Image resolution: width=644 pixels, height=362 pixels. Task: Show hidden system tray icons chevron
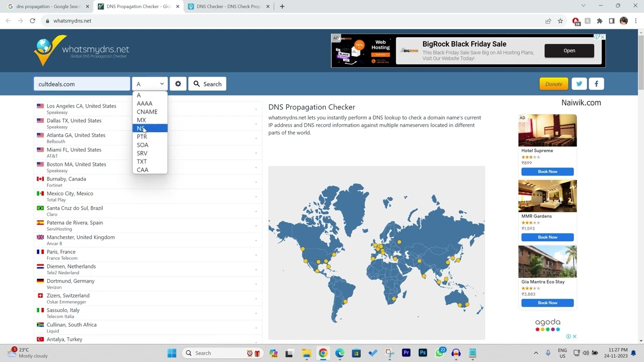pyautogui.click(x=536, y=353)
